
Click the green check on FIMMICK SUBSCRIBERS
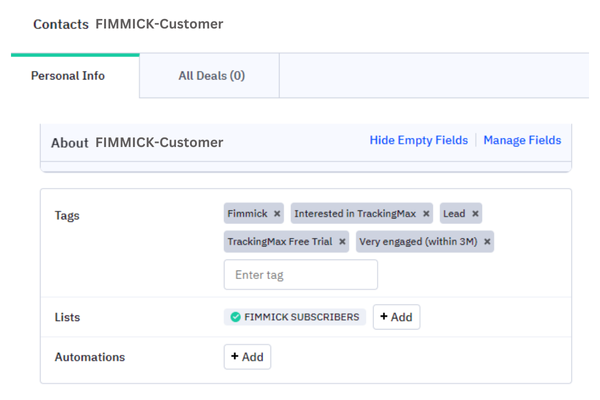[x=235, y=317]
